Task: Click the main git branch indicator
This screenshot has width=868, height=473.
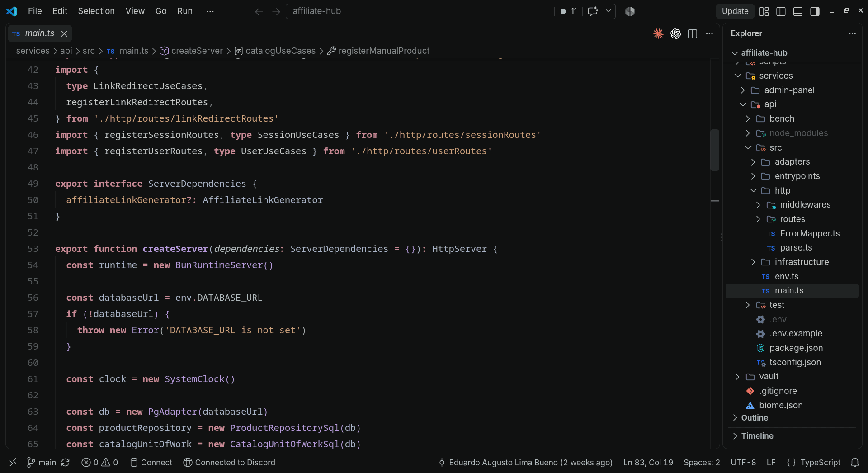Action: coord(41,462)
